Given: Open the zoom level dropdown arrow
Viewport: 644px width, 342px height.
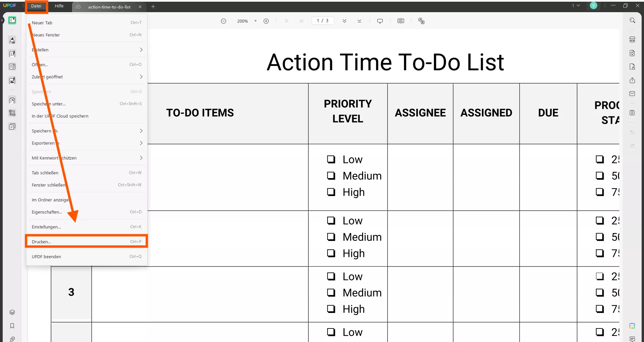Looking at the screenshot, I should (256, 21).
